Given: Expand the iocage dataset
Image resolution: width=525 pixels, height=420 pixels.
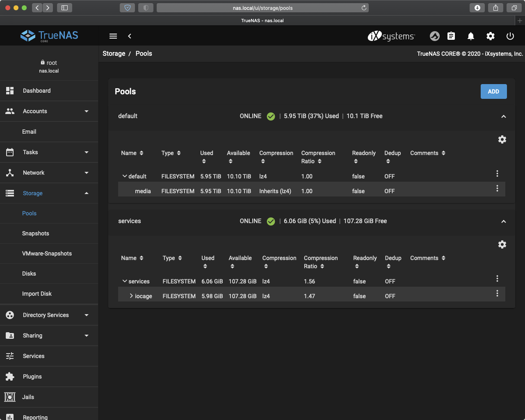Looking at the screenshot, I should click(131, 296).
